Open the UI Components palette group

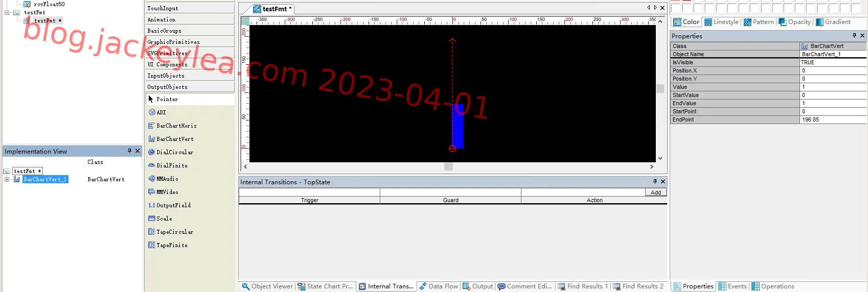pos(190,64)
